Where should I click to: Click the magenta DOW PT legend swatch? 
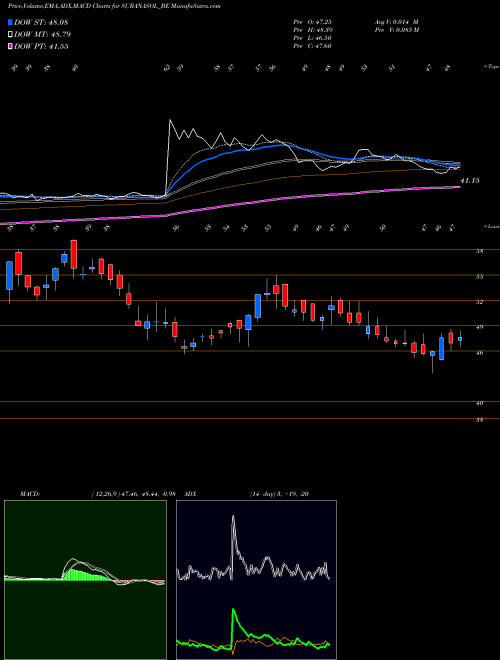(10, 47)
